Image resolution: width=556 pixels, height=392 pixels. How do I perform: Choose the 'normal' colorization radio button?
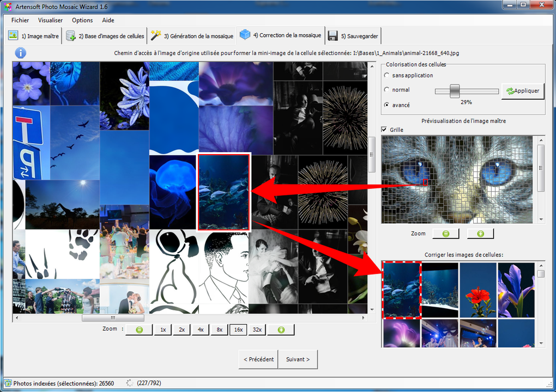pos(387,90)
